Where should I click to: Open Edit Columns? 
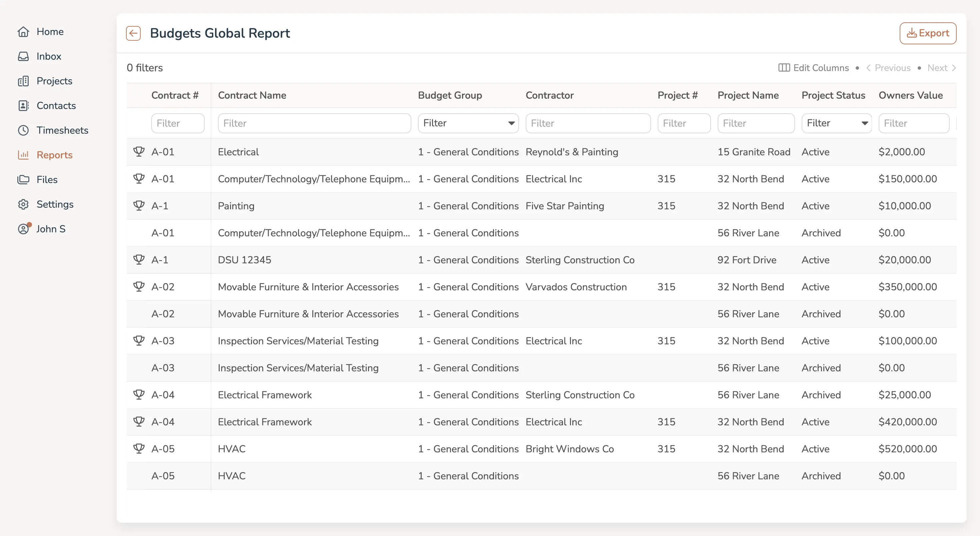point(814,68)
